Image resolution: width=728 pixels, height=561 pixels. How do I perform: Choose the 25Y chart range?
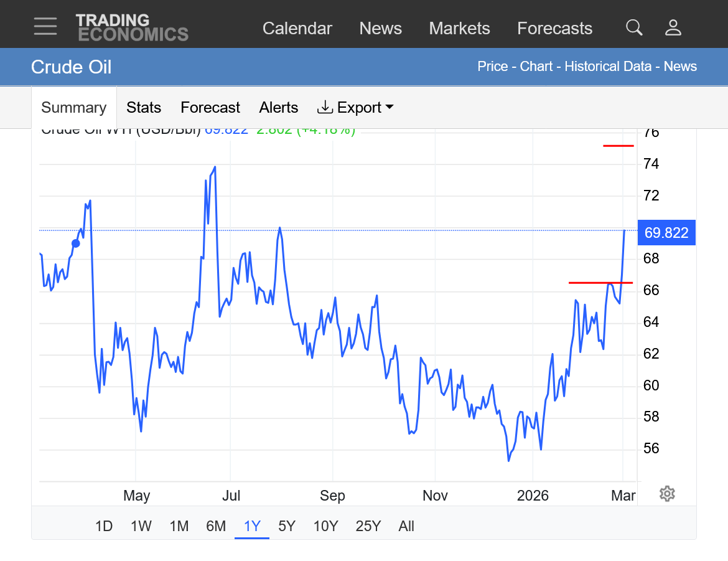coord(368,526)
